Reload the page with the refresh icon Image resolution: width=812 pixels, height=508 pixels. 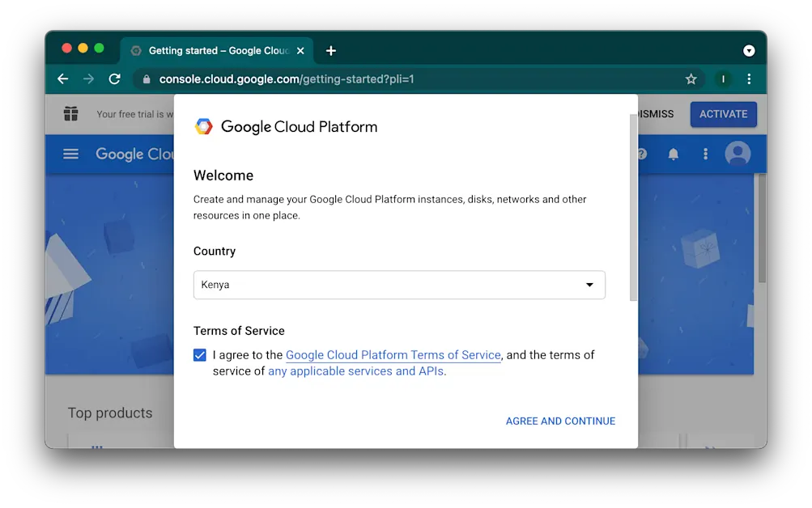tap(114, 79)
